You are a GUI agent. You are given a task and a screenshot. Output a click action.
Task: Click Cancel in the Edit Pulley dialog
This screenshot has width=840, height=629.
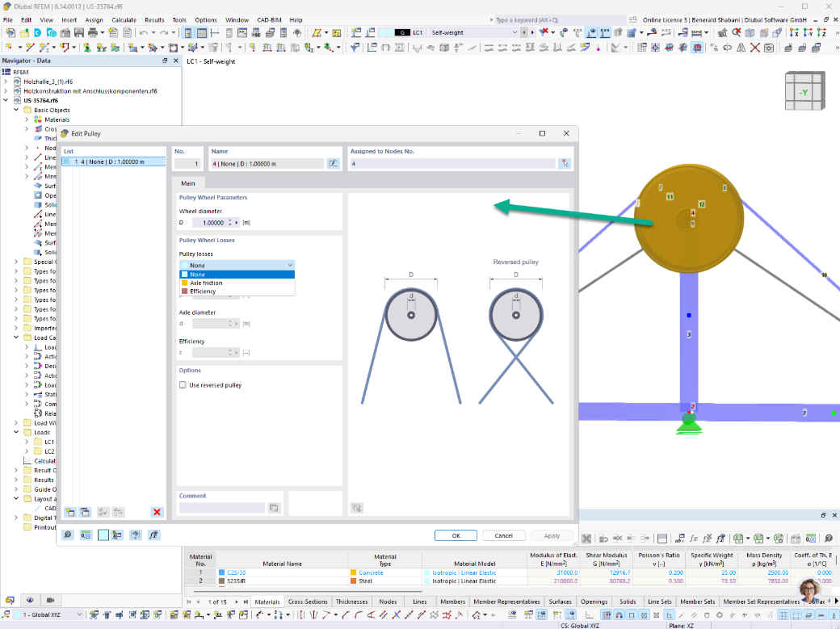click(503, 535)
